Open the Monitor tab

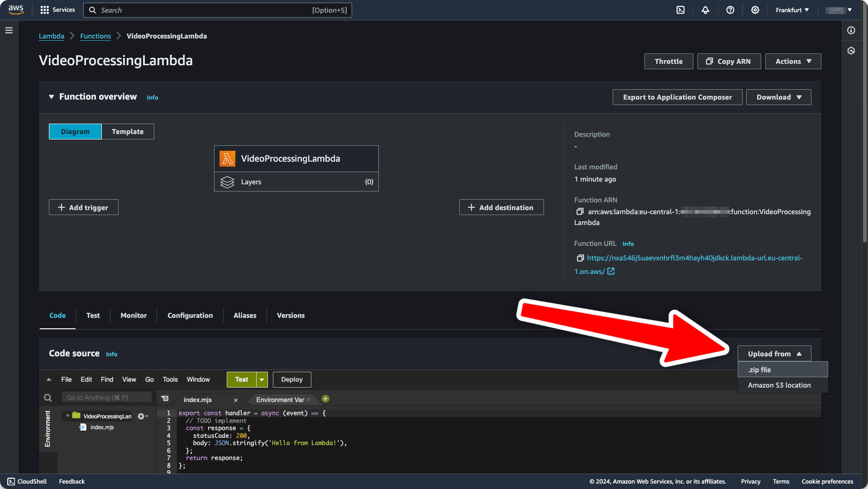pos(134,316)
